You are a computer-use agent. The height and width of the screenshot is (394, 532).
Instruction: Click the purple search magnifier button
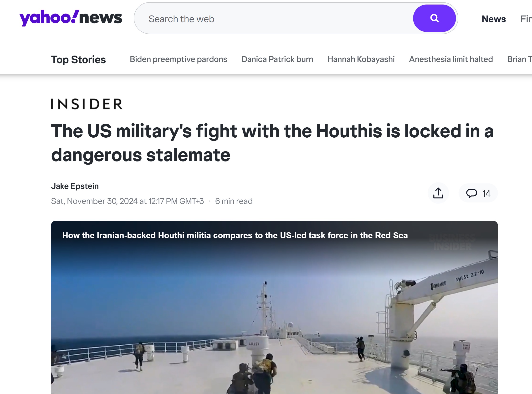click(x=434, y=18)
